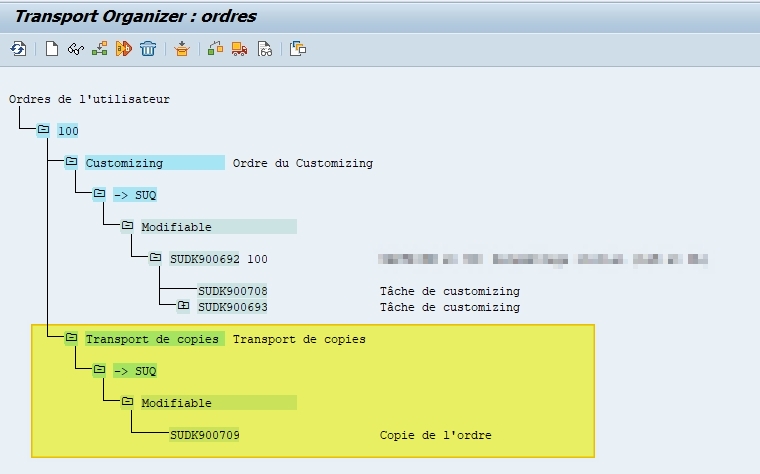Click the Refresh icon in the toolbar
Screen dimensions: 760x474
18,48
